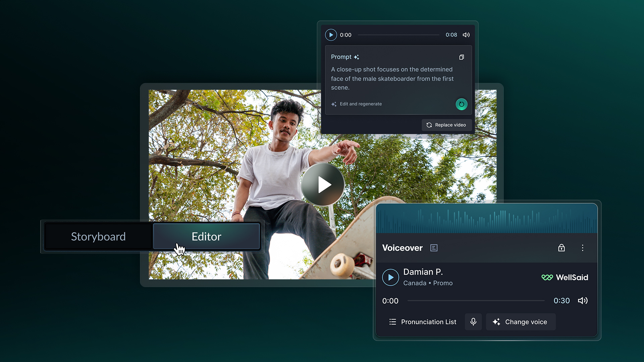
Task: Play the video clip in prompt panel
Action: (x=331, y=35)
